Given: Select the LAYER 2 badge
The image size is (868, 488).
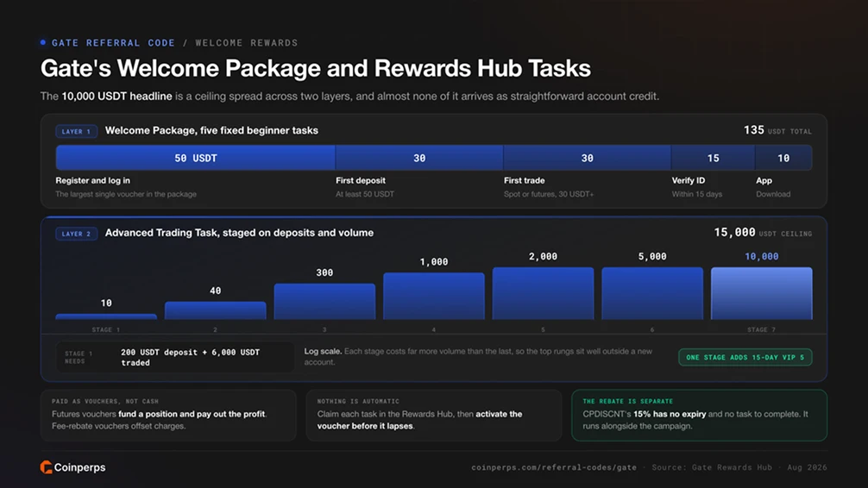Looking at the screenshot, I should point(77,234).
